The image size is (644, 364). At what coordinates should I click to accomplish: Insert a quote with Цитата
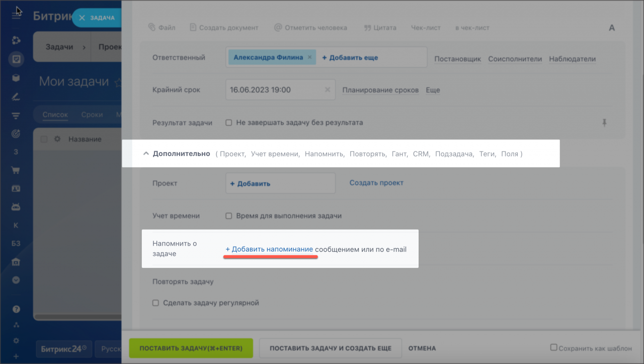[380, 28]
